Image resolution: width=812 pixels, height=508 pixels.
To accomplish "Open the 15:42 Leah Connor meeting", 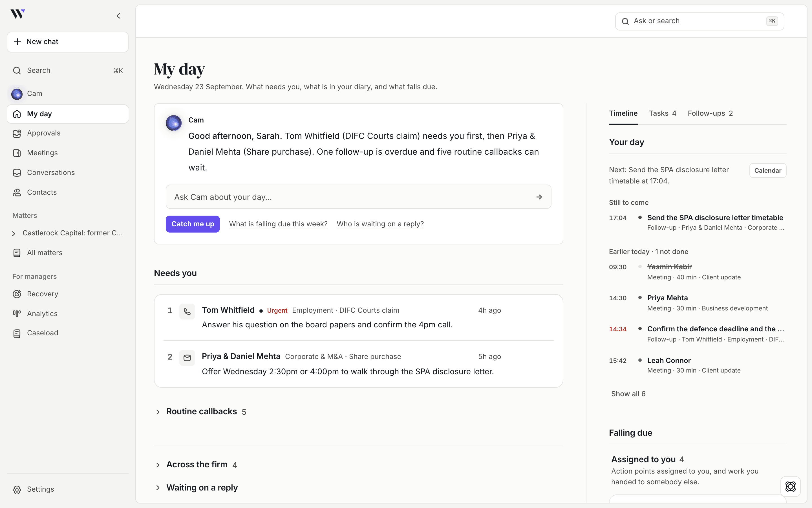I will pos(697,365).
